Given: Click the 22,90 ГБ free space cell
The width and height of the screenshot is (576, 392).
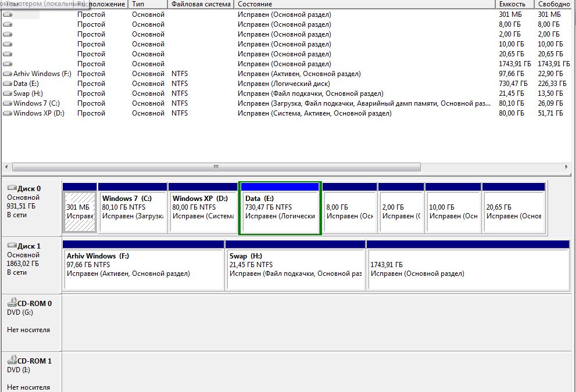Looking at the screenshot, I should point(550,74).
